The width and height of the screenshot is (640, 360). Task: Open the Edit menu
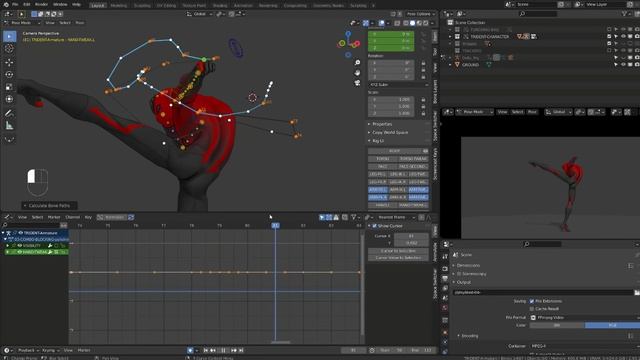coord(27,4)
